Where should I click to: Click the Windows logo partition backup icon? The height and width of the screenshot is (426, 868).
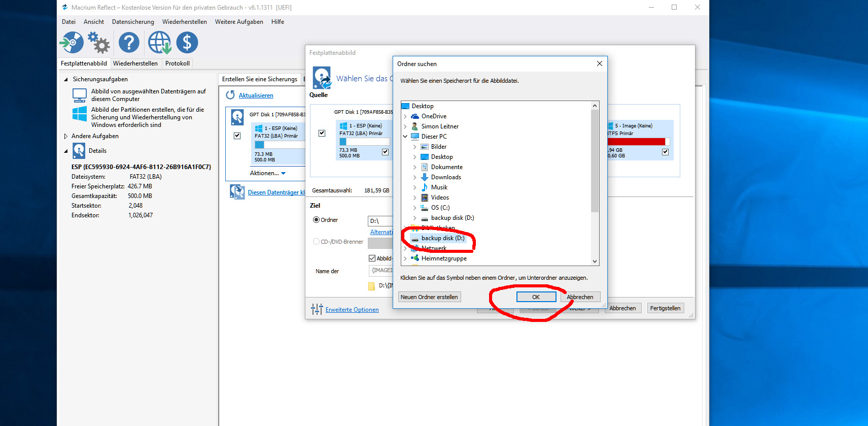(80, 114)
